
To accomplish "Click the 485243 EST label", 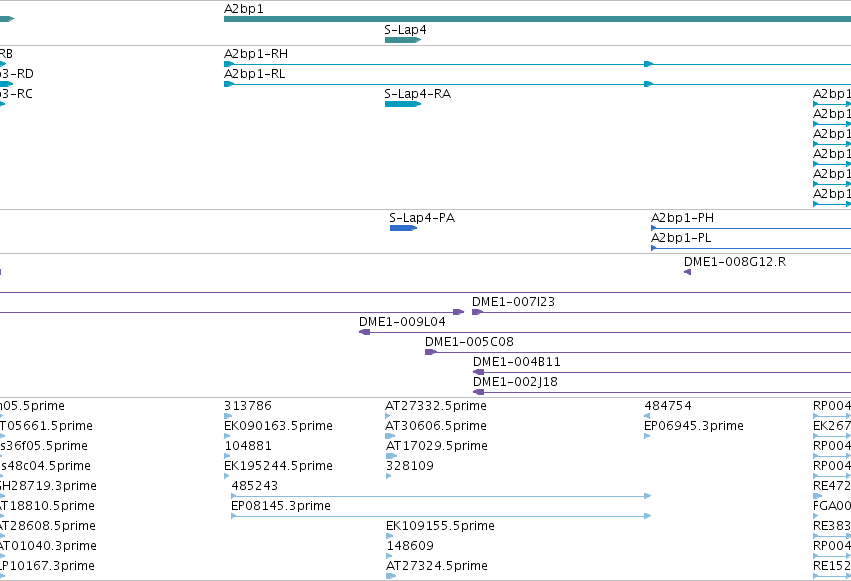I will click(255, 486).
